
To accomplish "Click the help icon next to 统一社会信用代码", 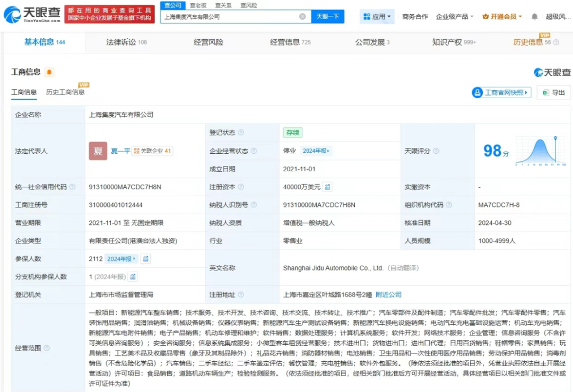I will tap(72, 187).
